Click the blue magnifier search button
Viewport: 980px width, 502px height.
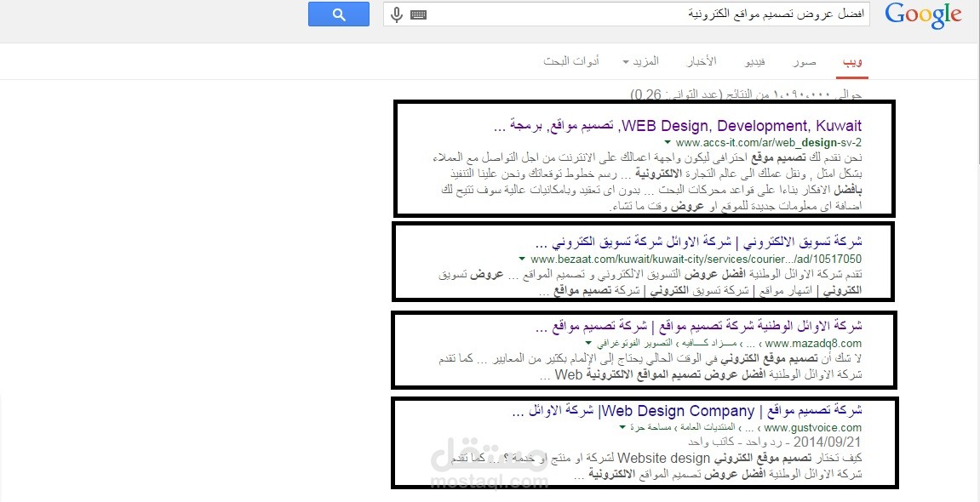point(339,14)
